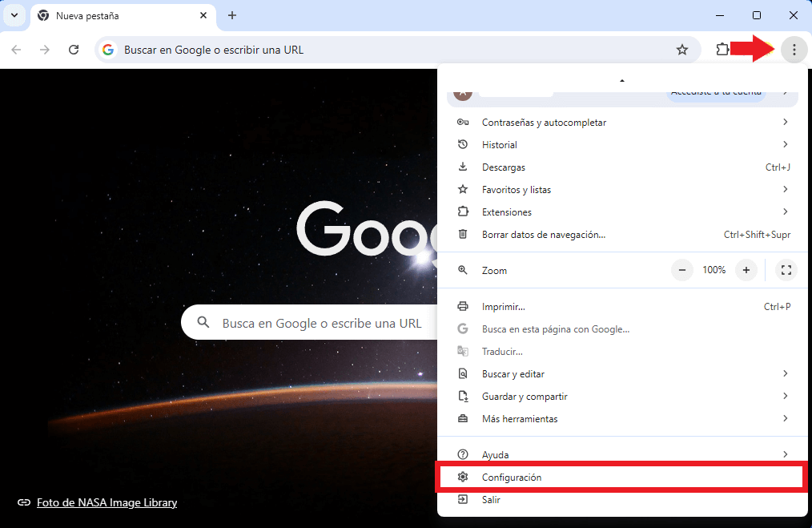The width and height of the screenshot is (812, 528).
Task: Expand the Historial submenu chevron
Action: [785, 144]
